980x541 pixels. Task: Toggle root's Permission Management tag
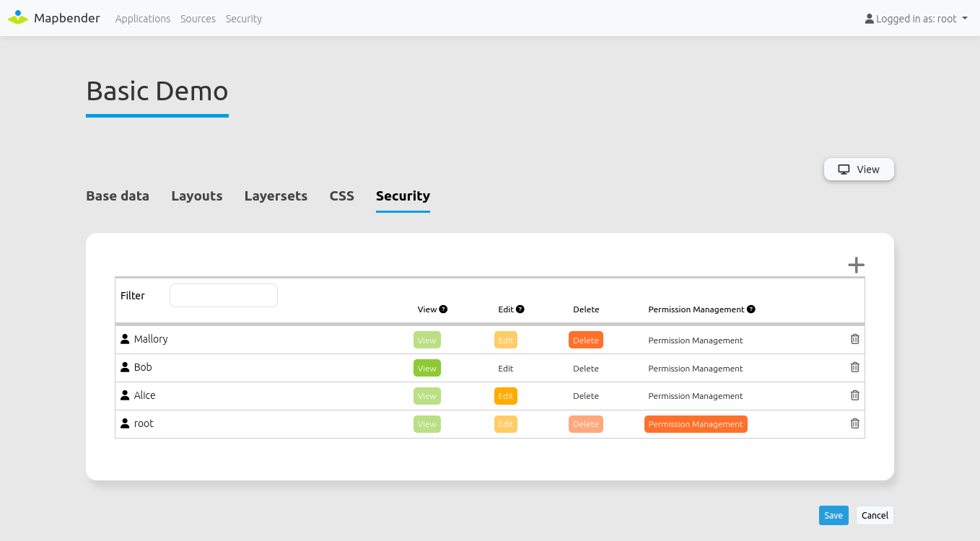click(695, 424)
